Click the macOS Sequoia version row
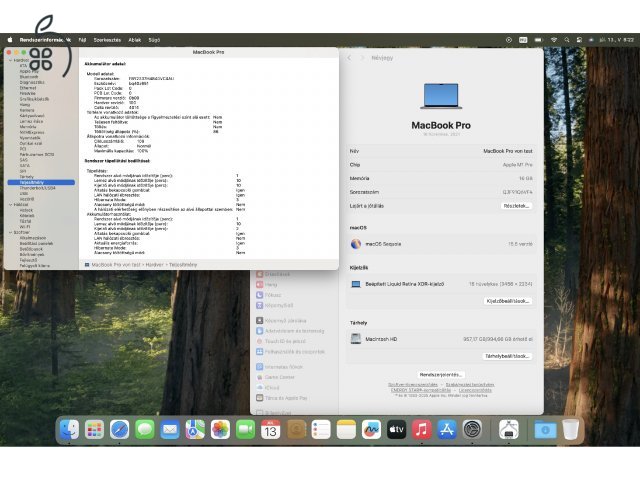640x480 pixels. click(x=441, y=244)
